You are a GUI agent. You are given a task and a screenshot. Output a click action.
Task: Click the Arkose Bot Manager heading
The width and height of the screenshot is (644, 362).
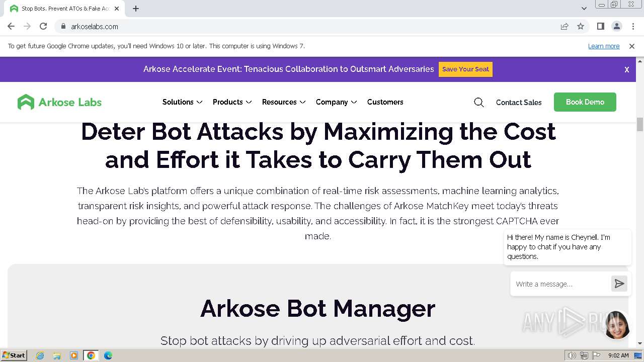[x=317, y=308]
